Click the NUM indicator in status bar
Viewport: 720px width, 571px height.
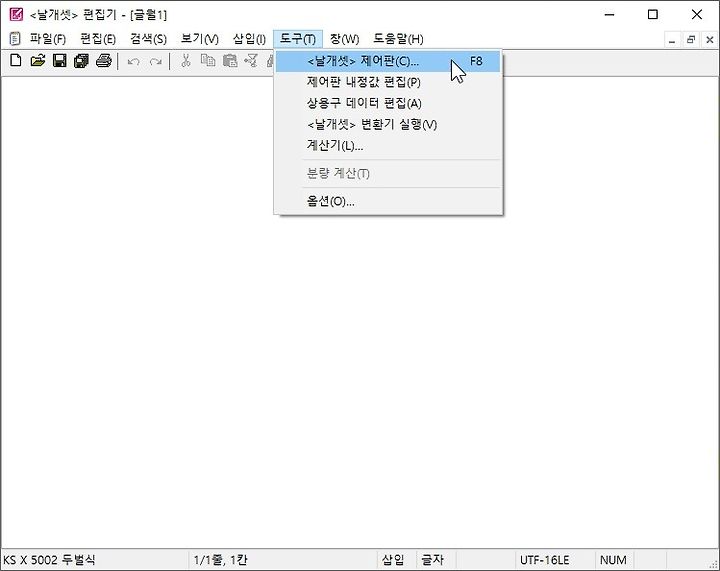pyautogui.click(x=613, y=560)
